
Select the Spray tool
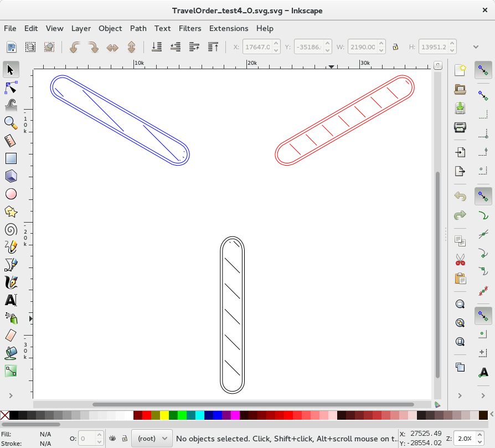click(11, 318)
